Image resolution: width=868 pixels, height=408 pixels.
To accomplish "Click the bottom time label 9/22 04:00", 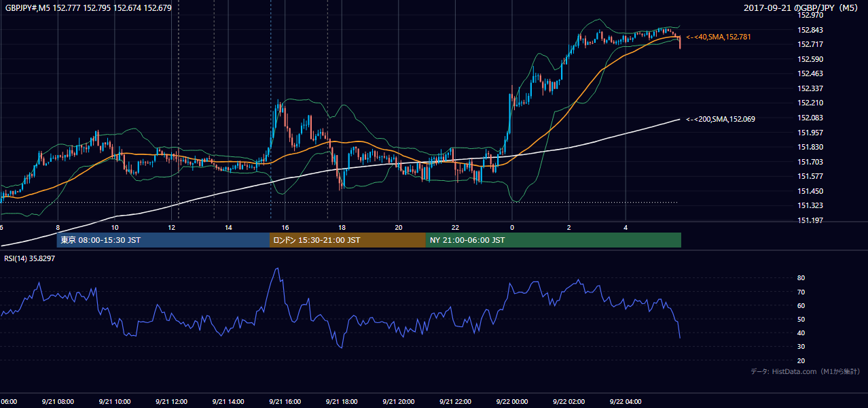I will (x=626, y=402).
